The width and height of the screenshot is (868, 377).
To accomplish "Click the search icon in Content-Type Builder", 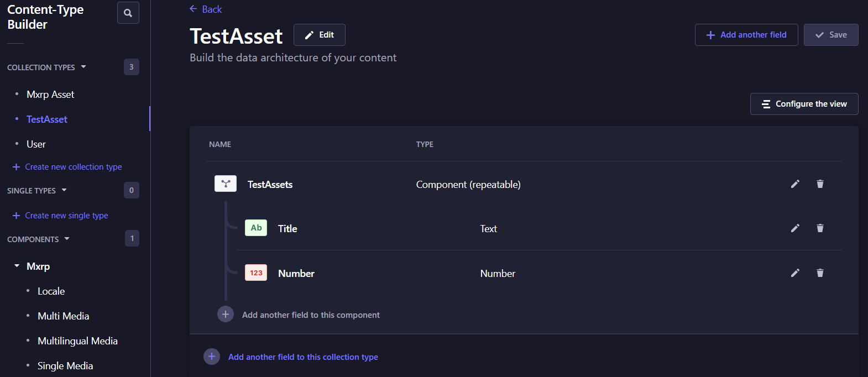I will (128, 13).
